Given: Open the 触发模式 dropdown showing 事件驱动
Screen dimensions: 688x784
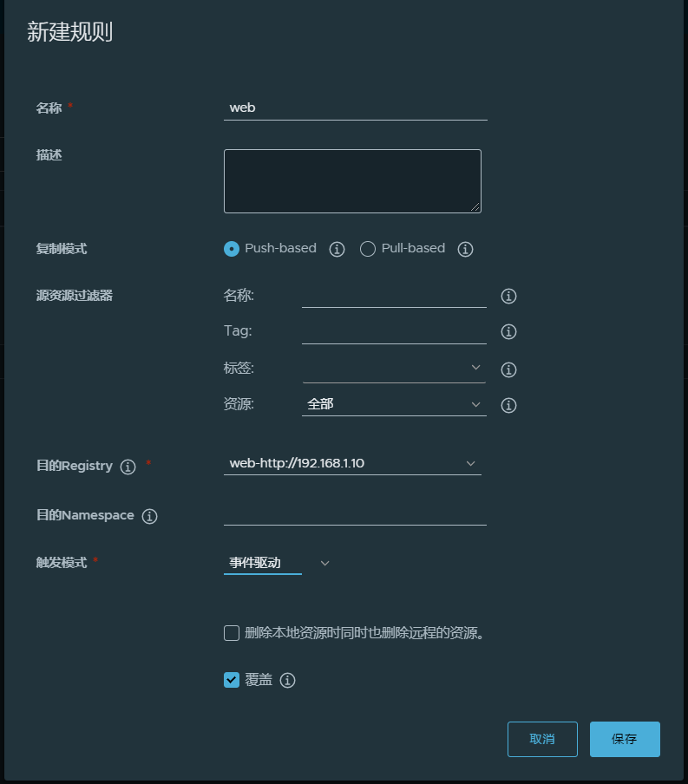Looking at the screenshot, I should [277, 563].
